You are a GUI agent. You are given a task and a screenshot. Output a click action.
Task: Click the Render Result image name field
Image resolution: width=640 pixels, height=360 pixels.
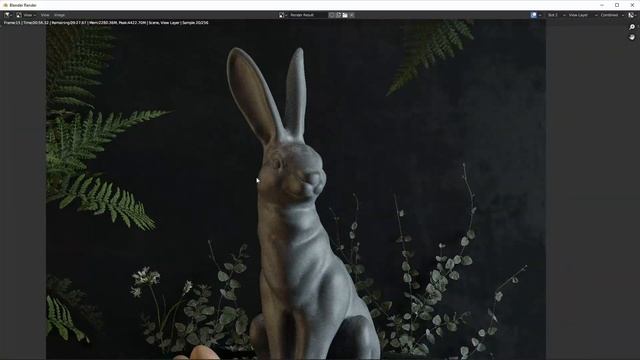click(308, 15)
